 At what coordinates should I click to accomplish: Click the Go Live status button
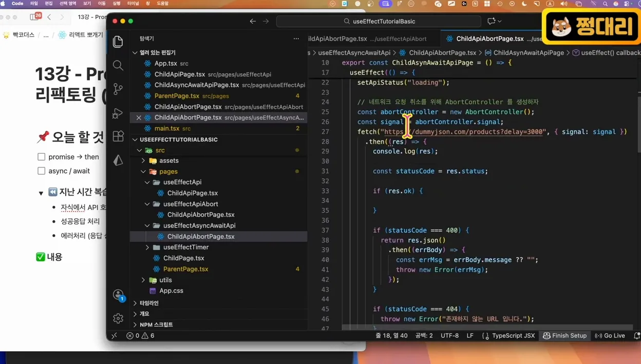(x=610, y=336)
